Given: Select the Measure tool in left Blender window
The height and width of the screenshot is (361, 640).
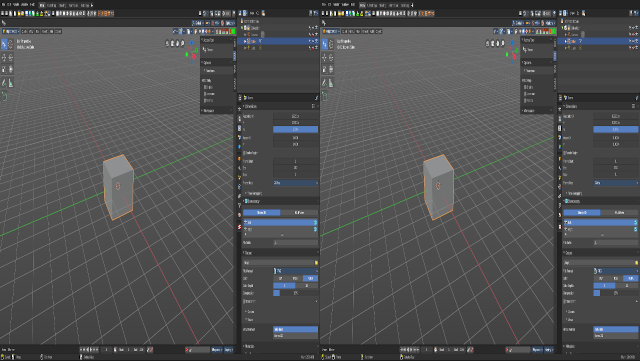Looking at the screenshot, I should point(11,83).
